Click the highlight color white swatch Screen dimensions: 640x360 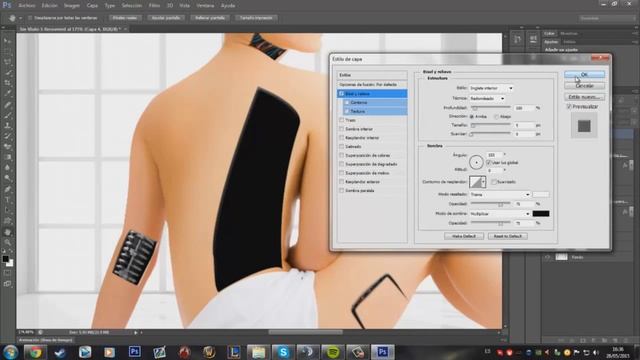541,195
